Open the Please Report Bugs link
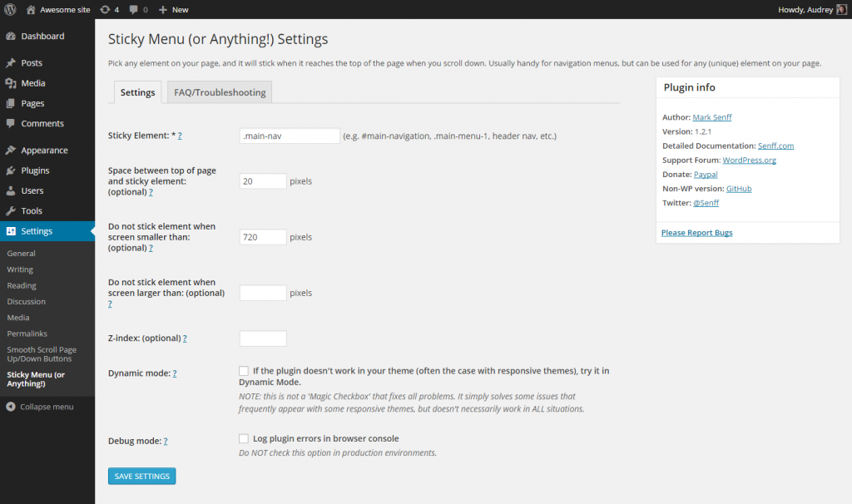 (696, 232)
